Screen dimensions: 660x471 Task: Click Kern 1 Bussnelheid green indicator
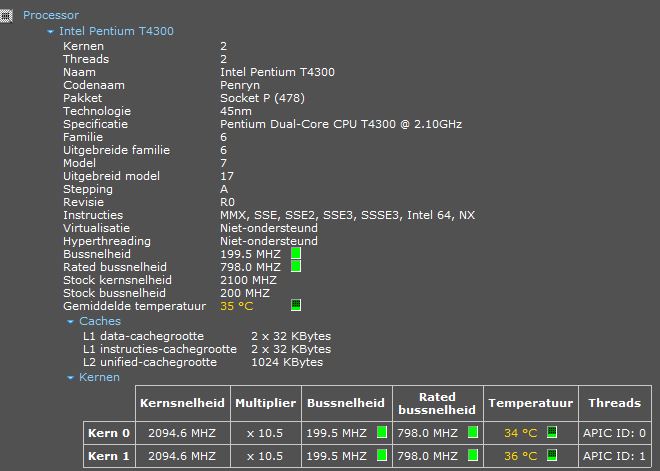pos(382,455)
